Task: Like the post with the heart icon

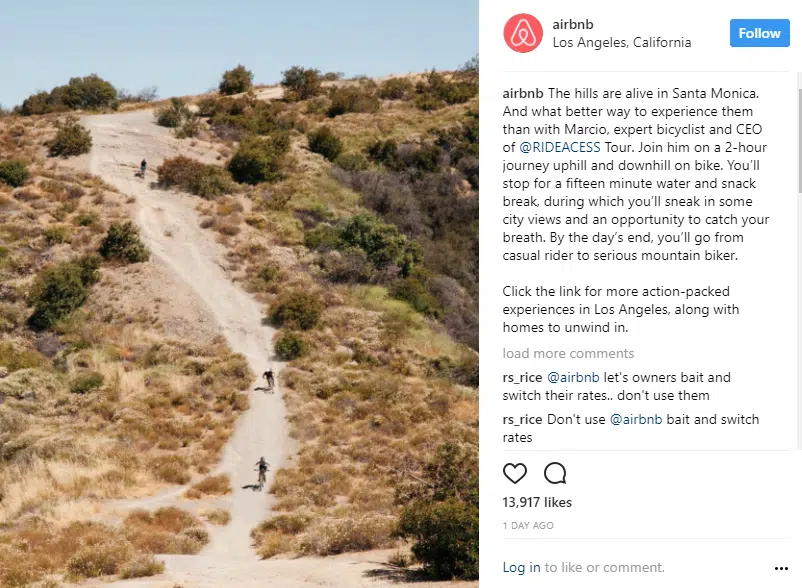Action: 515,473
